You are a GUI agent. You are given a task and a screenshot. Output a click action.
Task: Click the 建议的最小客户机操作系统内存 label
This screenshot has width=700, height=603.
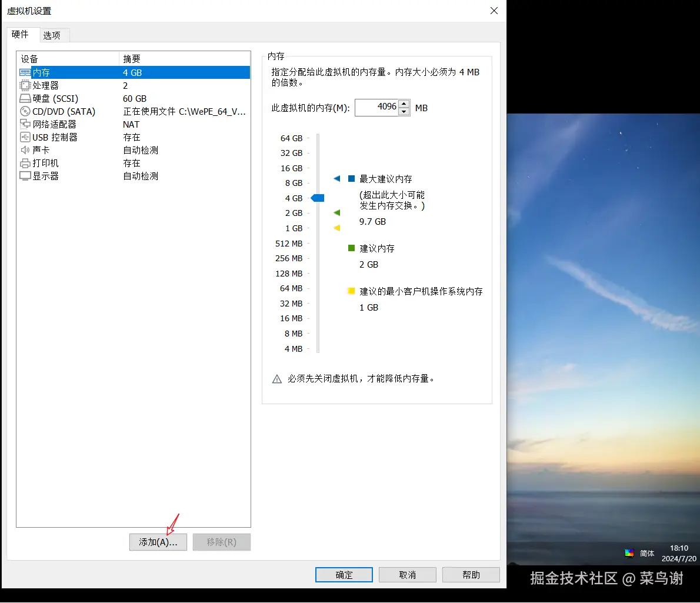421,291
